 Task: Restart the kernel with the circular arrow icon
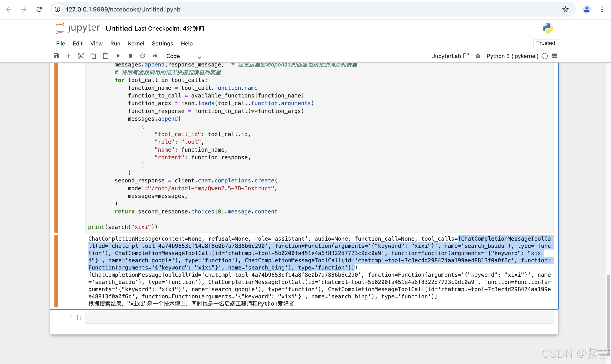click(x=143, y=56)
